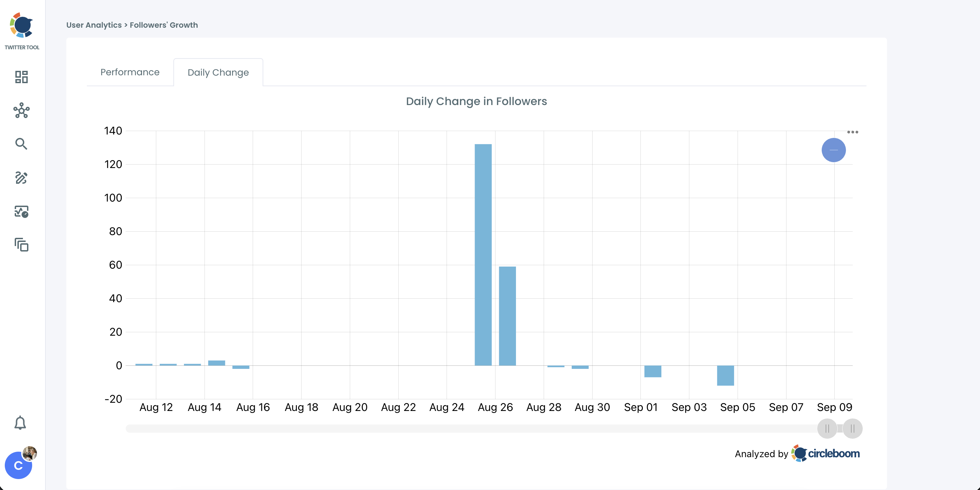Open the circle network icon in sidebar
The height and width of the screenshot is (490, 980).
21,111
